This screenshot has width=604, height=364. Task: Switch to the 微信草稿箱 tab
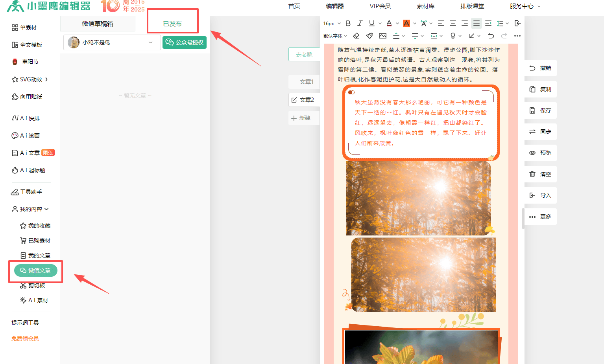pos(98,24)
